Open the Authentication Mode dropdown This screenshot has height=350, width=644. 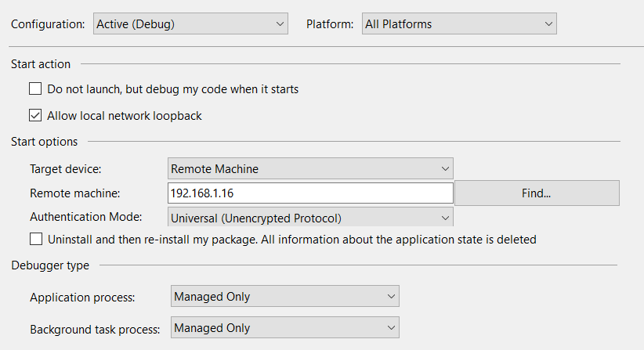(x=310, y=217)
